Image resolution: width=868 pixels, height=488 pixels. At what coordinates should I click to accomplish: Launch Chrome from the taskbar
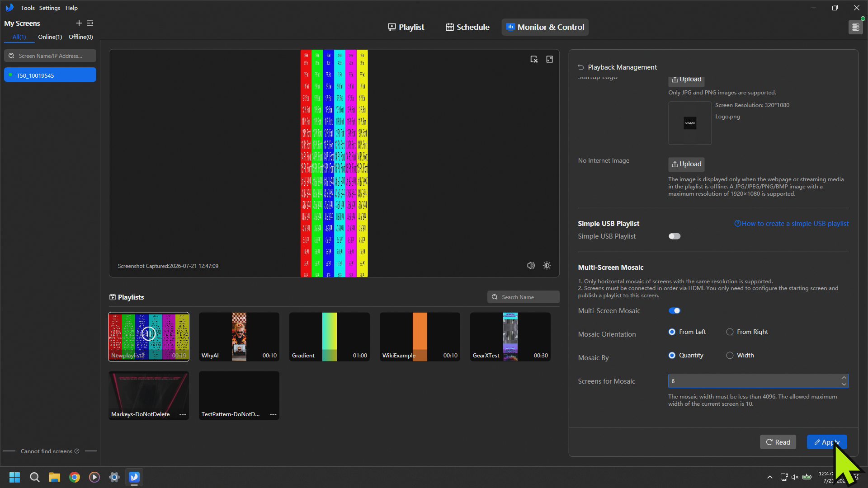pyautogui.click(x=75, y=477)
